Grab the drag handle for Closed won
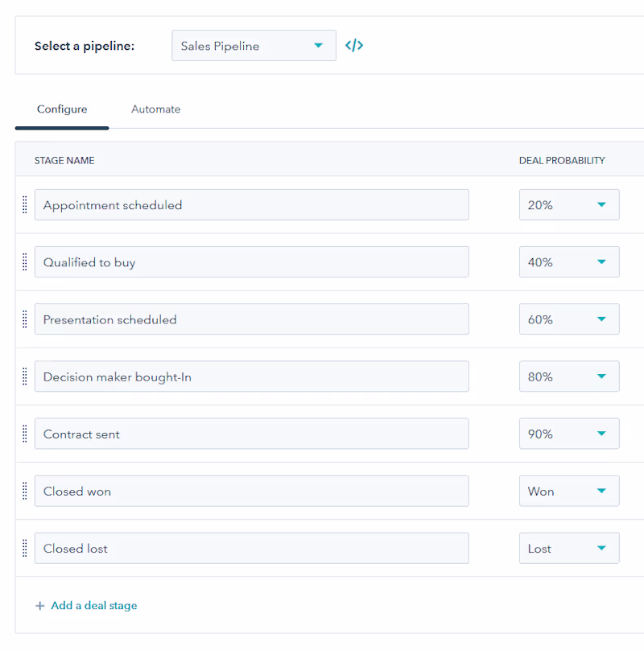Screen dimensions: 644x650 [x=25, y=491]
